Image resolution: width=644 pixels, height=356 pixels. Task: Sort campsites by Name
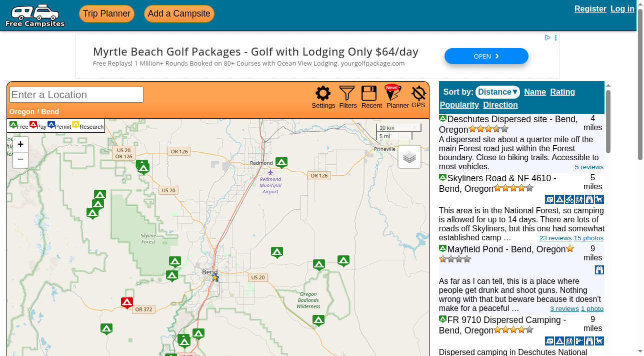click(535, 92)
